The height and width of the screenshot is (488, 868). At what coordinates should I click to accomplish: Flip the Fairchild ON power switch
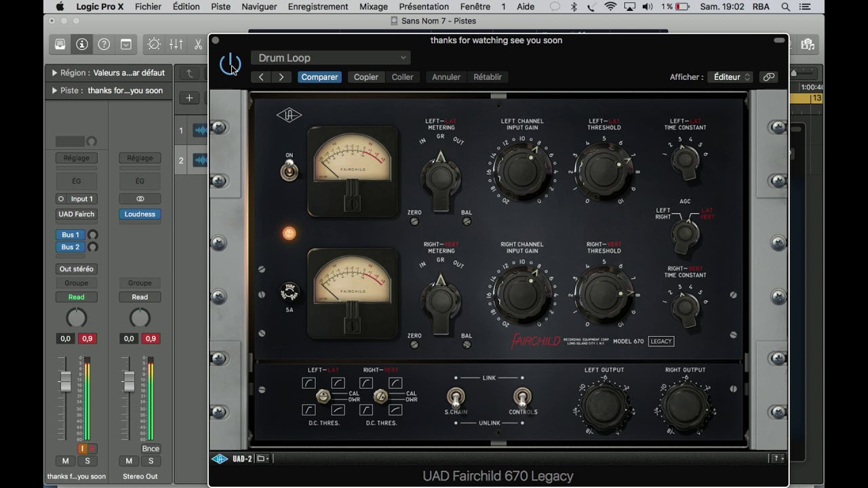point(289,169)
